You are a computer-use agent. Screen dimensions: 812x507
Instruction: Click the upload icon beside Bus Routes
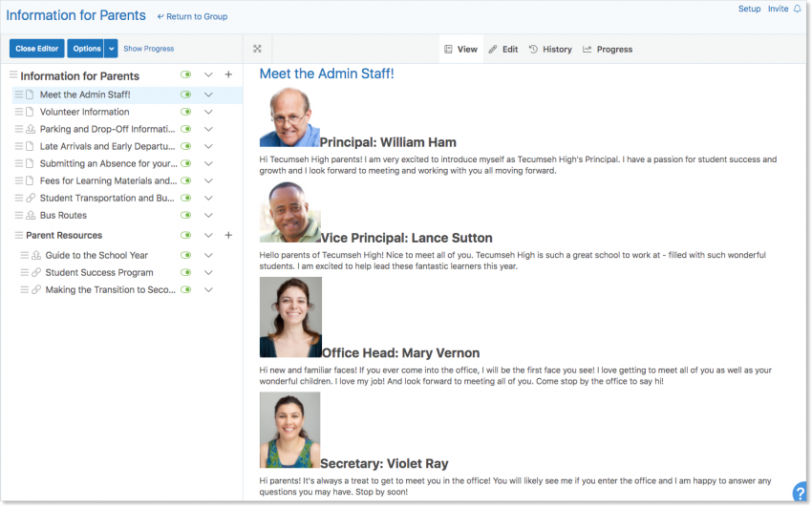(x=30, y=216)
